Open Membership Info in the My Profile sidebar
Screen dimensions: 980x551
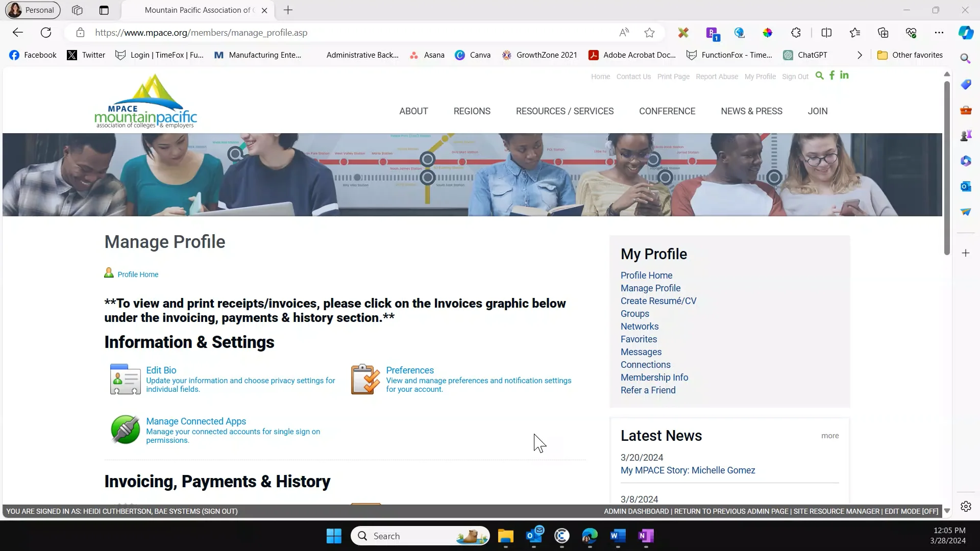point(654,378)
